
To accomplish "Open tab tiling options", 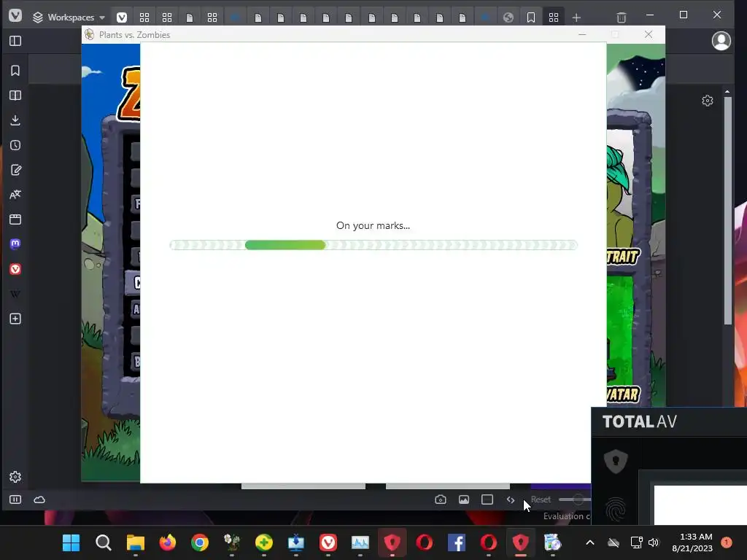I will coord(487,499).
